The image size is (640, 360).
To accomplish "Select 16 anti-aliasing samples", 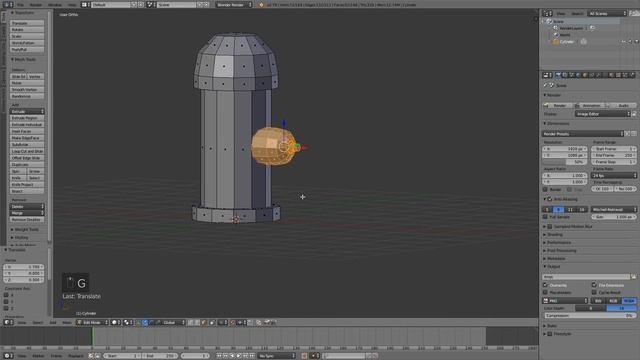I will 582,209.
